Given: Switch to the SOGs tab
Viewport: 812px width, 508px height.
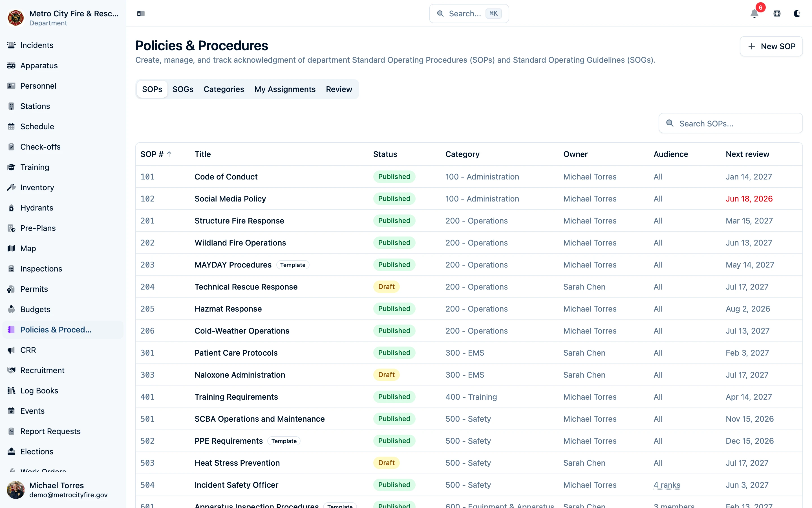Looking at the screenshot, I should pos(183,89).
